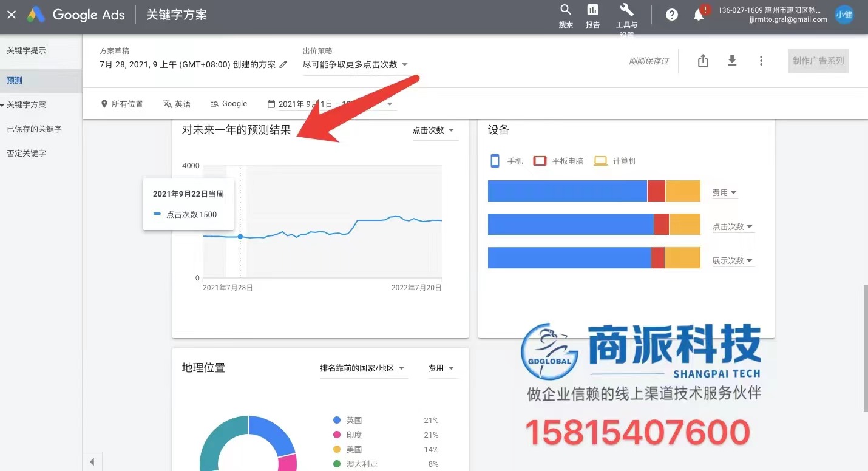
Task: Click the 印度 legend entry
Action: [348, 435]
